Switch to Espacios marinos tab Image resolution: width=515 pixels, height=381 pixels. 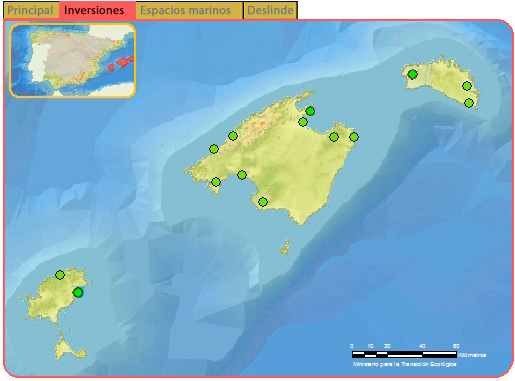pyautogui.click(x=185, y=10)
